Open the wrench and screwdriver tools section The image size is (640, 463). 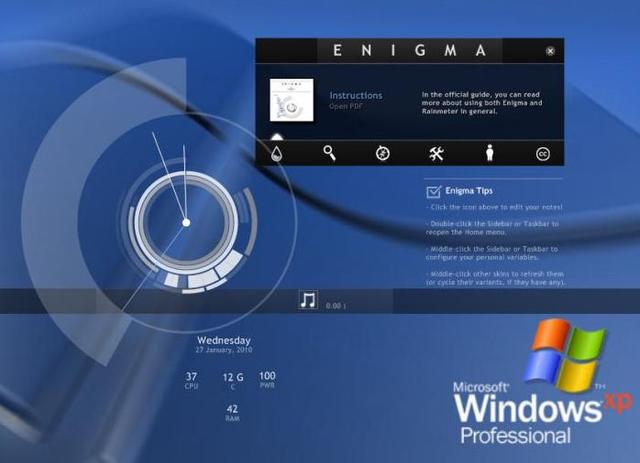436,153
